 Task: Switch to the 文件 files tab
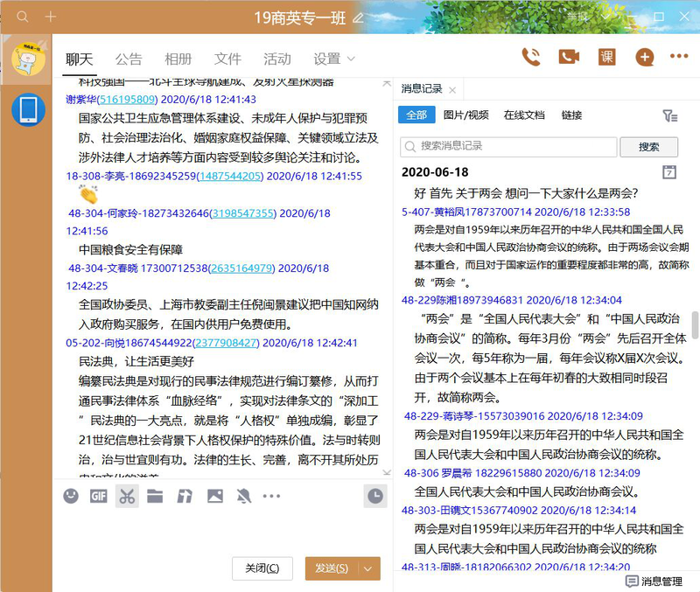pyautogui.click(x=227, y=59)
